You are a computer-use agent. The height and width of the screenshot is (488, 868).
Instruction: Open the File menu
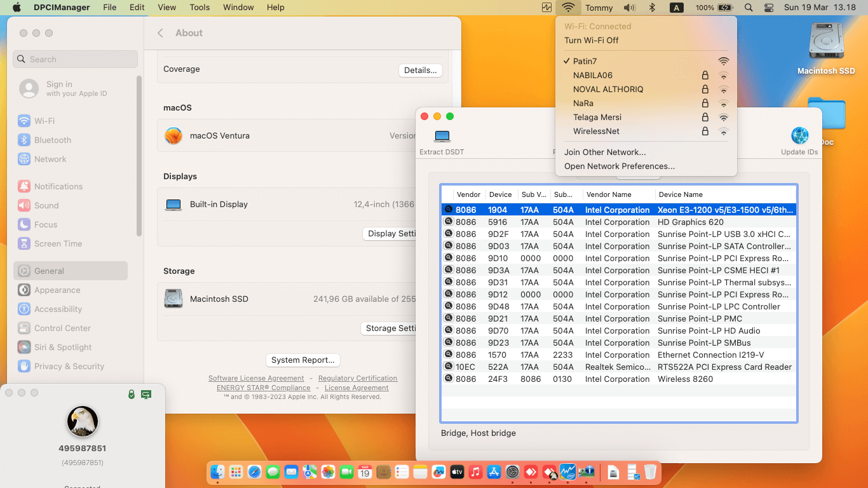[x=110, y=8]
